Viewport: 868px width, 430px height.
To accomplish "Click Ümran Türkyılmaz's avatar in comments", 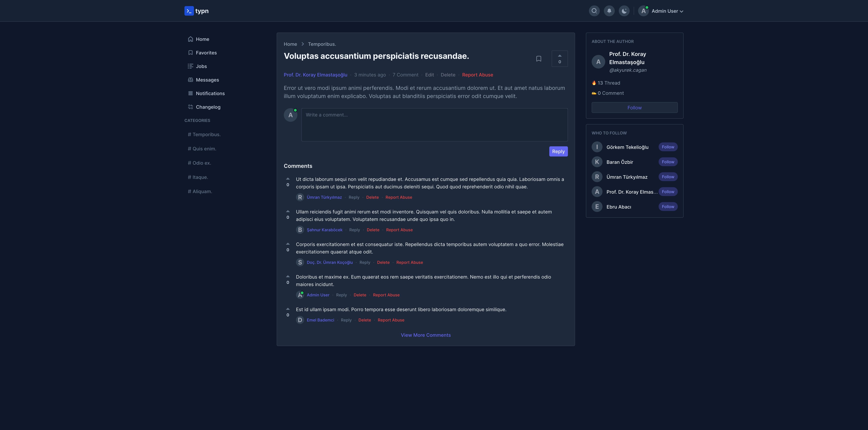I will pos(300,197).
